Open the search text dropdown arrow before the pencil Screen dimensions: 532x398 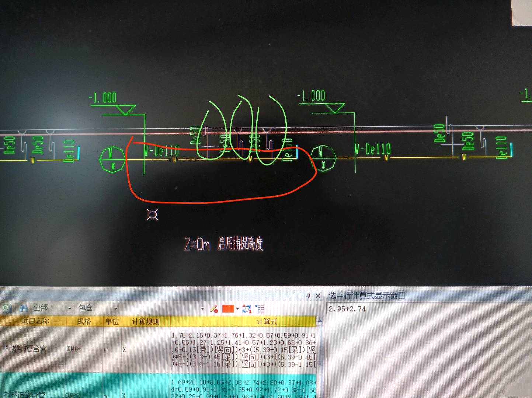(203, 309)
